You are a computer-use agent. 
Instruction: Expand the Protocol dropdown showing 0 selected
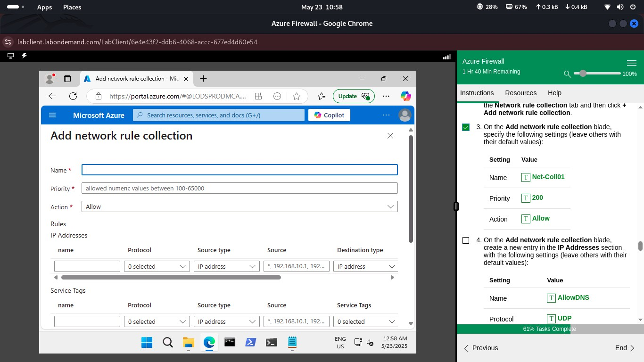pyautogui.click(x=157, y=266)
